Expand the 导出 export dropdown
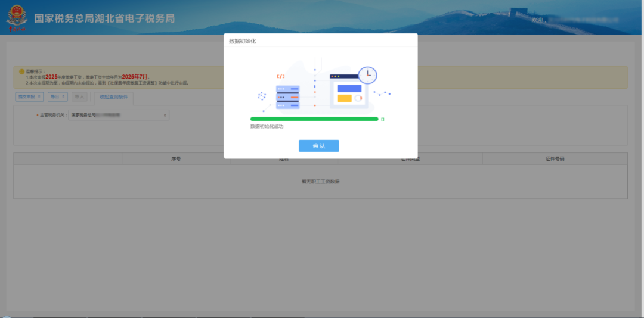The width and height of the screenshot is (644, 318). tap(57, 96)
